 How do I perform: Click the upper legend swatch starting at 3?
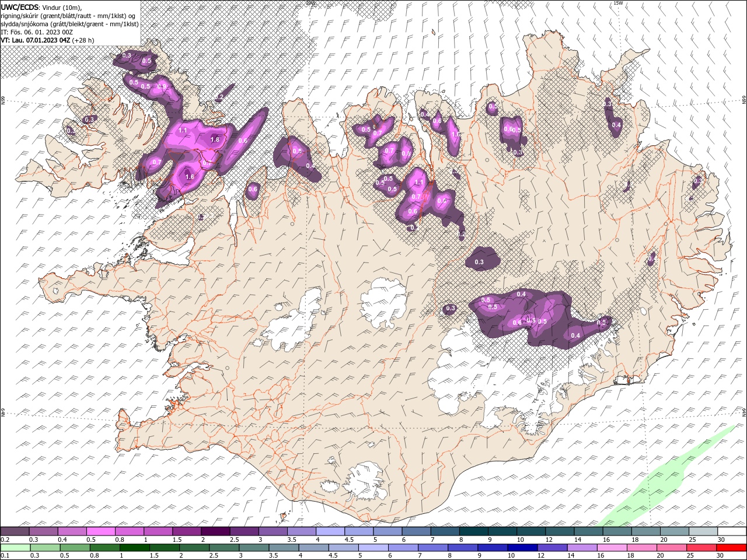pyautogui.click(x=273, y=531)
